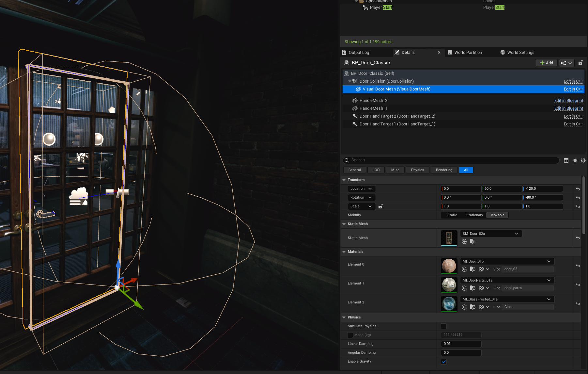Switch to the World Settings tab
This screenshot has height=374, width=588.
[x=520, y=52]
